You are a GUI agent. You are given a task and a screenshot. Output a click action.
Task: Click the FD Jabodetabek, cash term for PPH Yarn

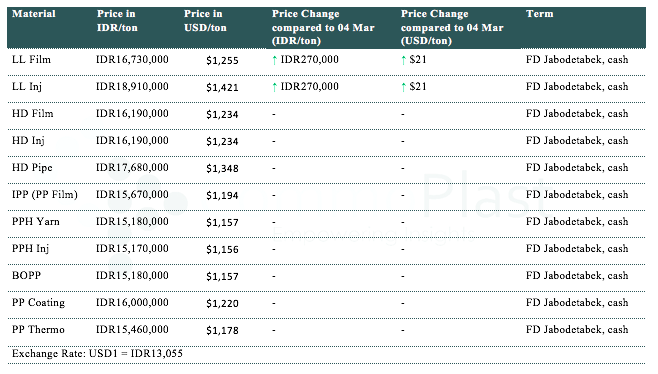[577, 222]
